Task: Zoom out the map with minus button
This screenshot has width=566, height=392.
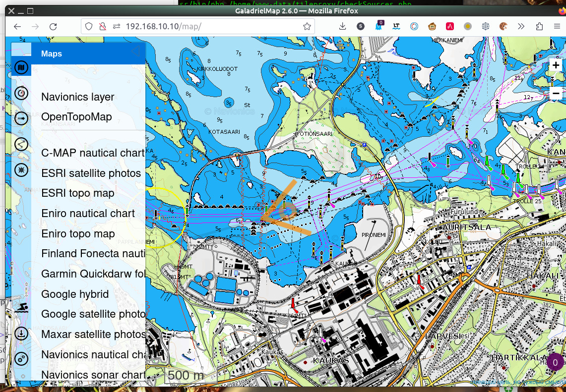Action: point(556,93)
